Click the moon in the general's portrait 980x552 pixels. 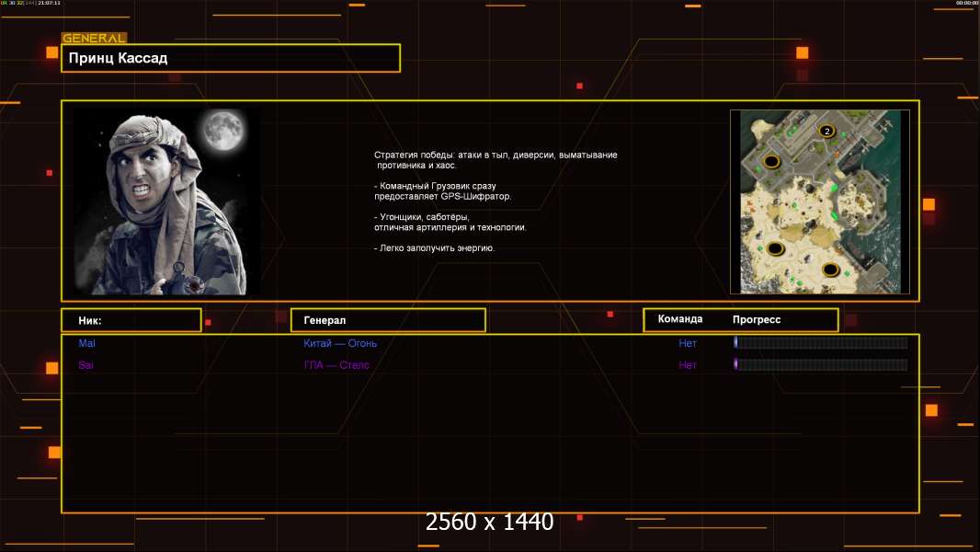(x=221, y=132)
